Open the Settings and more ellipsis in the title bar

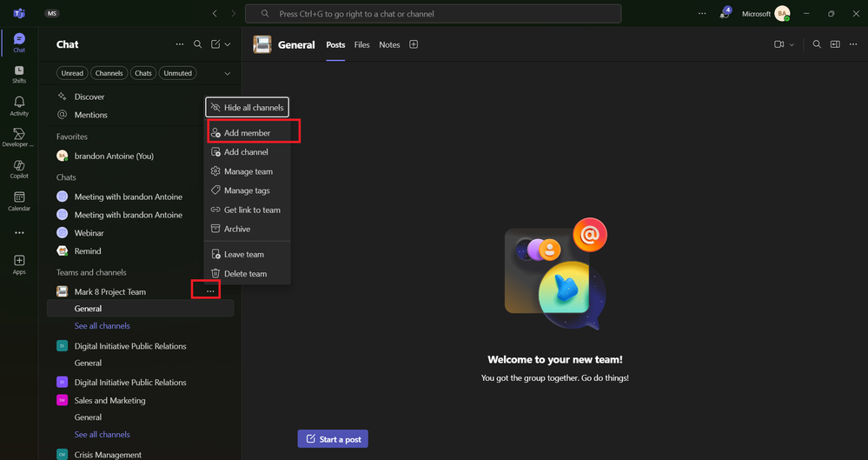click(702, 13)
